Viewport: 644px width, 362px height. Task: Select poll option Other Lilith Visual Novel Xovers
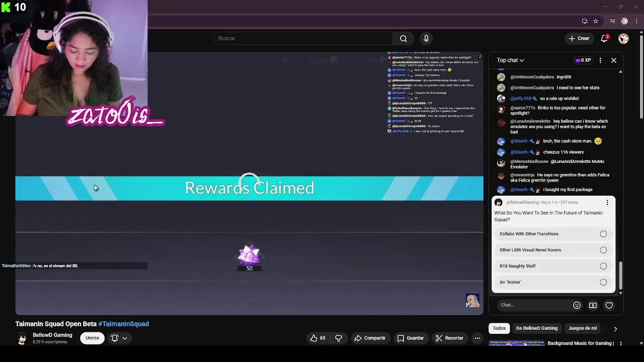coord(553,250)
